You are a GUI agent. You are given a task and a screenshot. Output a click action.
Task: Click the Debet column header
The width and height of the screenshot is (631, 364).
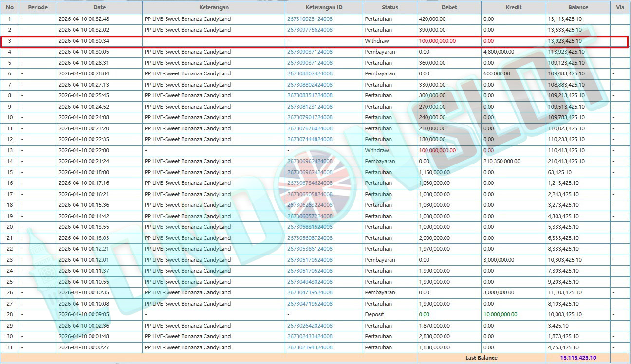[x=449, y=7]
